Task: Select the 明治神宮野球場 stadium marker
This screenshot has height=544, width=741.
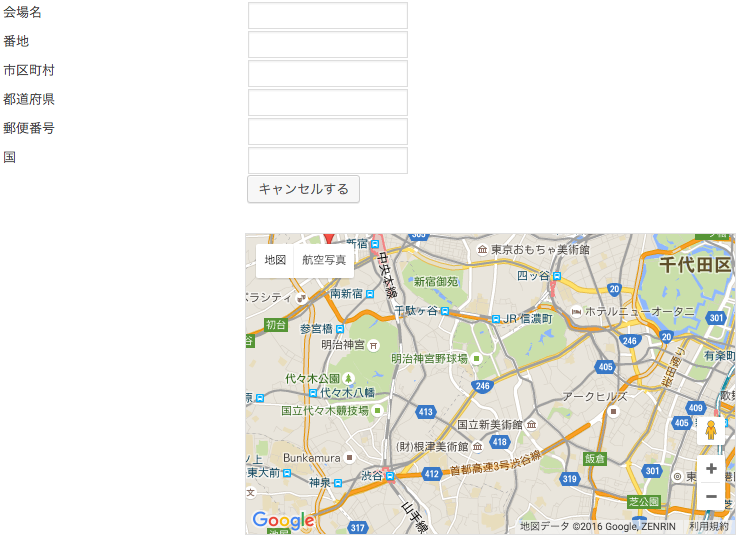Action: [x=476, y=358]
